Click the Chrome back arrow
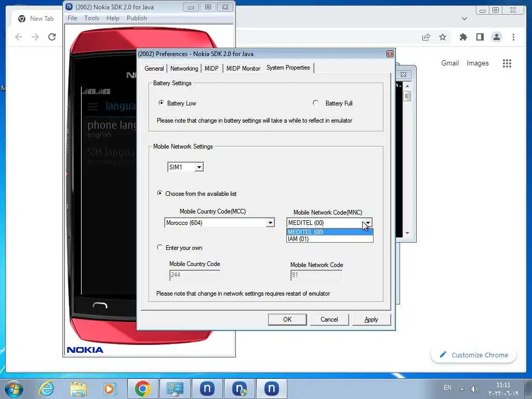The image size is (532, 399). (x=19, y=37)
